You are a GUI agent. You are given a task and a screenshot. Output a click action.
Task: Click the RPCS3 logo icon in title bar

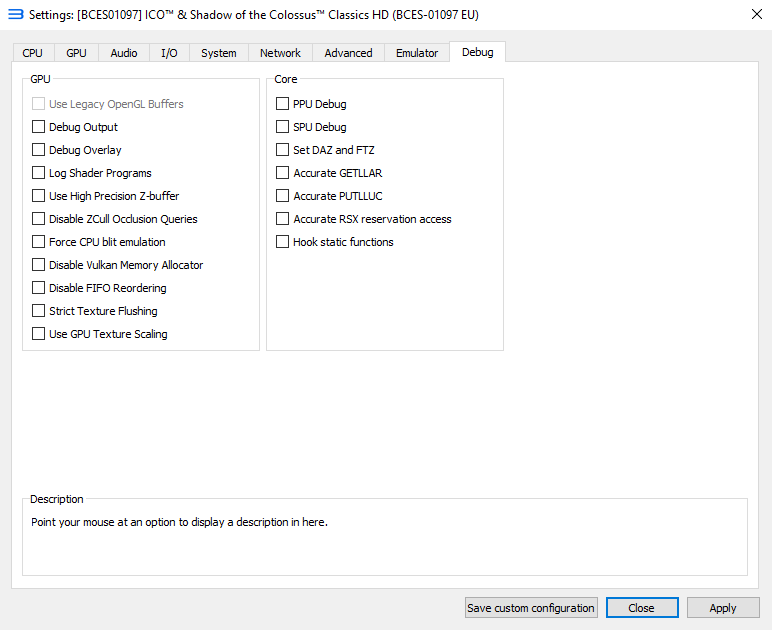(x=16, y=14)
